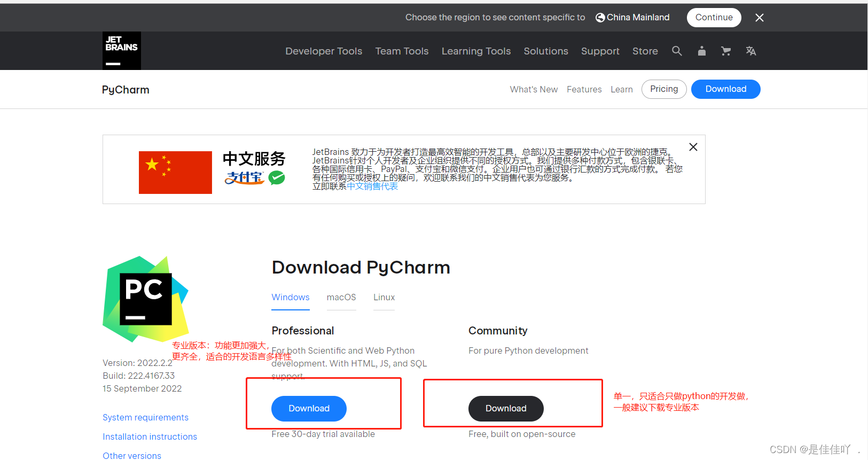Click the WeChat Pay green icon
Image resolution: width=868 pixels, height=460 pixels.
point(277,178)
